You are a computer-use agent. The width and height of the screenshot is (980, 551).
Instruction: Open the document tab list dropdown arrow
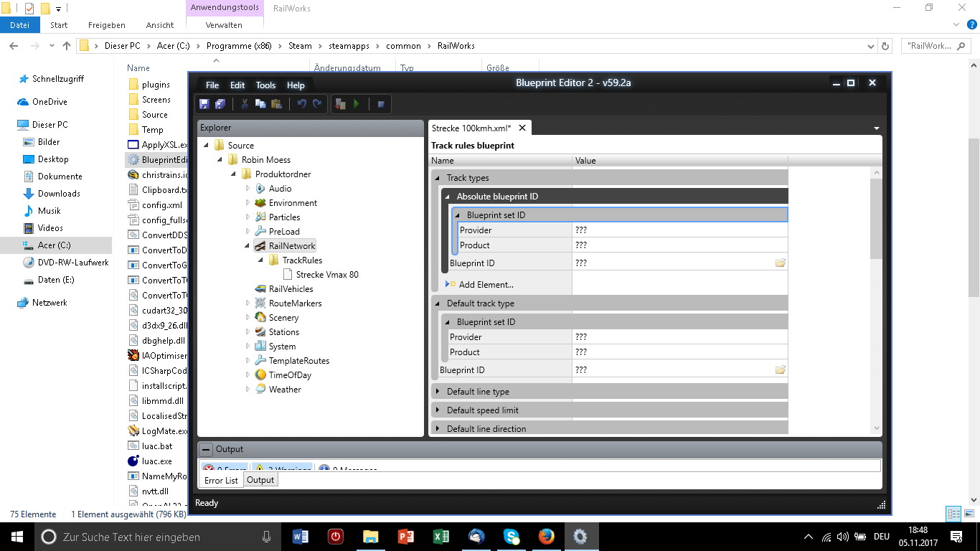click(877, 128)
